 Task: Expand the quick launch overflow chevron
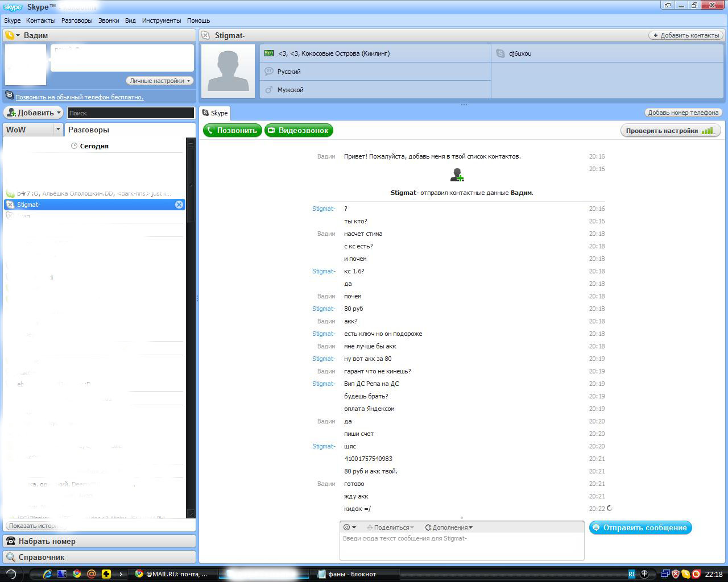pyautogui.click(x=121, y=574)
